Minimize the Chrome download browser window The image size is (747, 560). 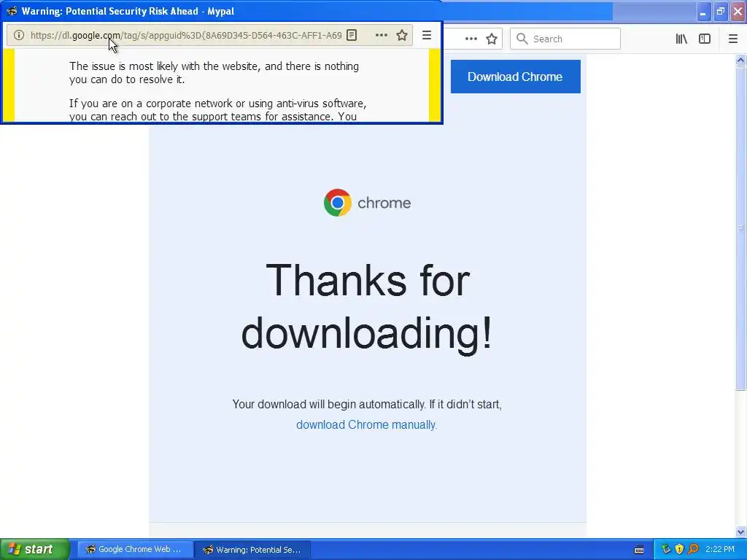[703, 12]
